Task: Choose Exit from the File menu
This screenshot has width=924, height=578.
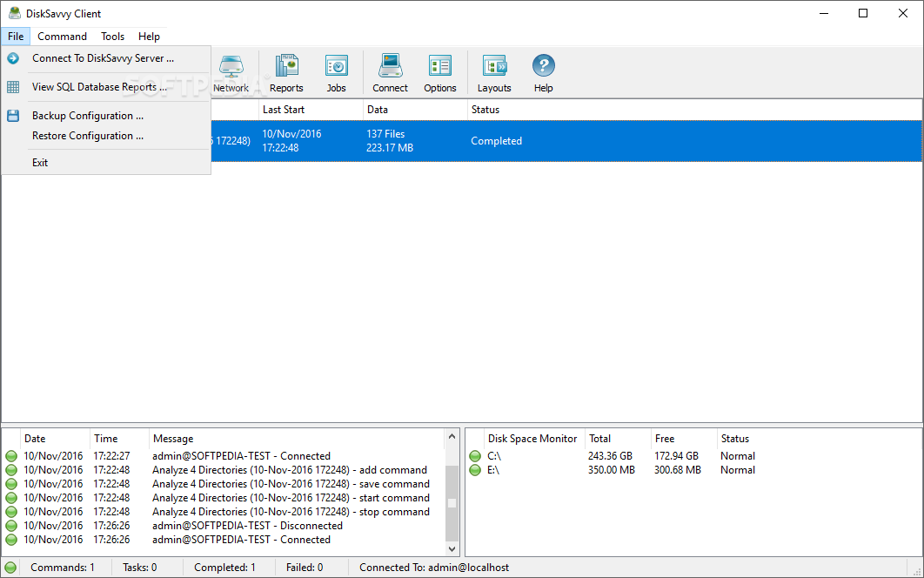Action: tap(106, 163)
